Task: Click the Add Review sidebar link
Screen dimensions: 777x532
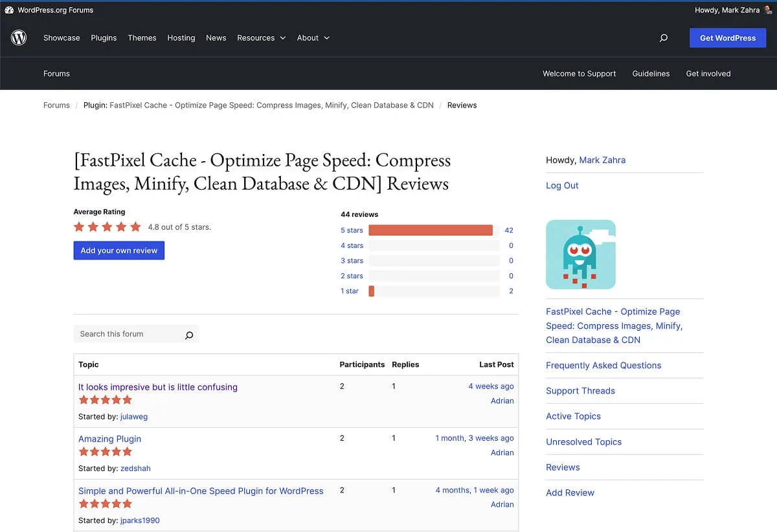Action: point(570,493)
